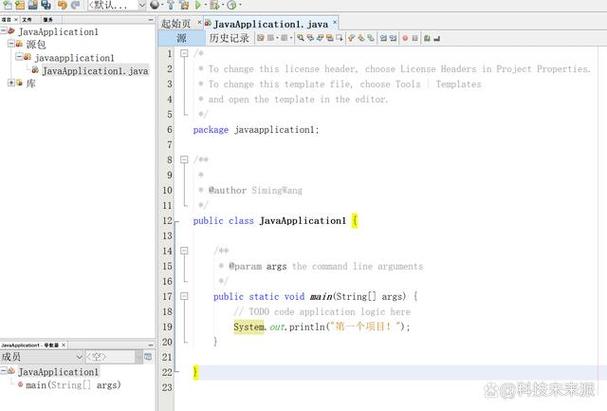Click the New Project toolbar icon
607x411 pixels.
[x=20, y=5]
